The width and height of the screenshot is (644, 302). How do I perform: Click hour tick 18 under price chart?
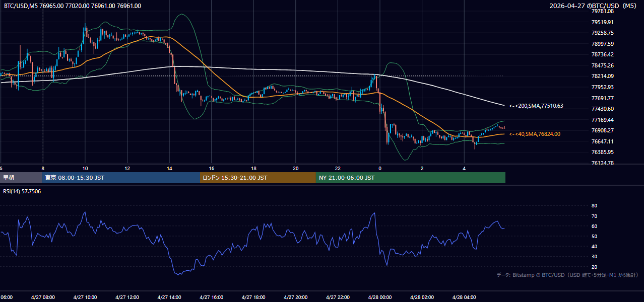[x=253, y=168]
